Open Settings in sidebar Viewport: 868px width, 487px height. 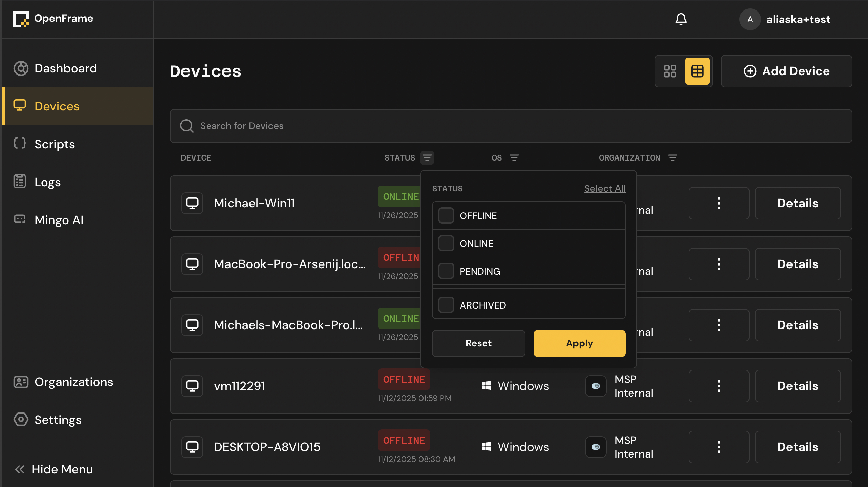coord(78,420)
